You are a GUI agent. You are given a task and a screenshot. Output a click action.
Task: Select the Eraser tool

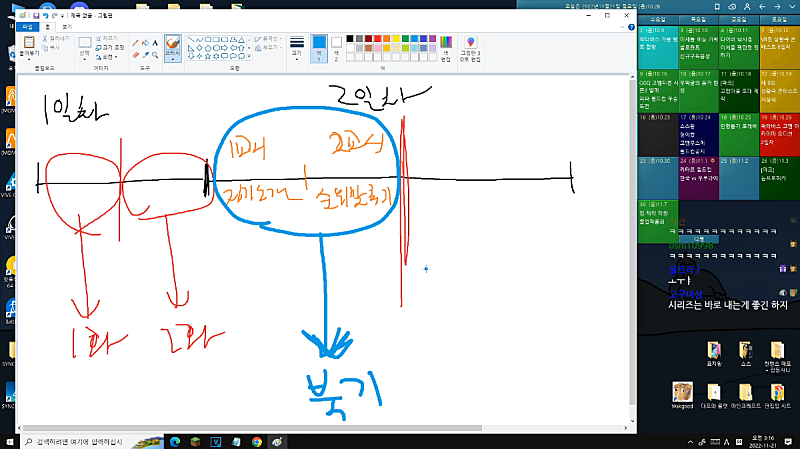click(135, 55)
